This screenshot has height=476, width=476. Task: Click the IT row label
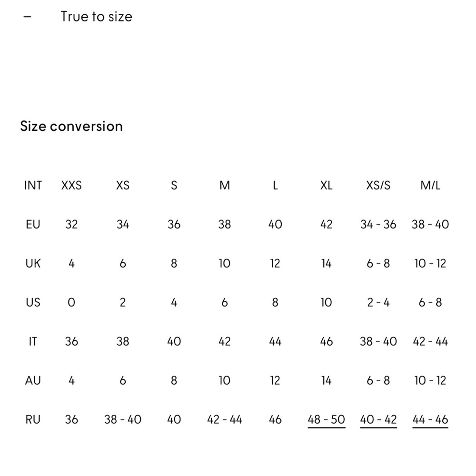tap(33, 341)
